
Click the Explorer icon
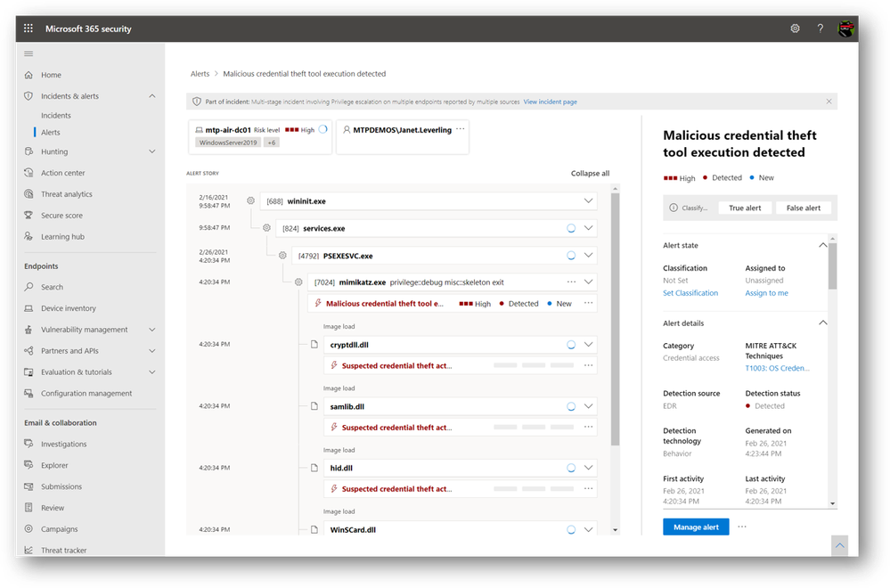coord(29,465)
